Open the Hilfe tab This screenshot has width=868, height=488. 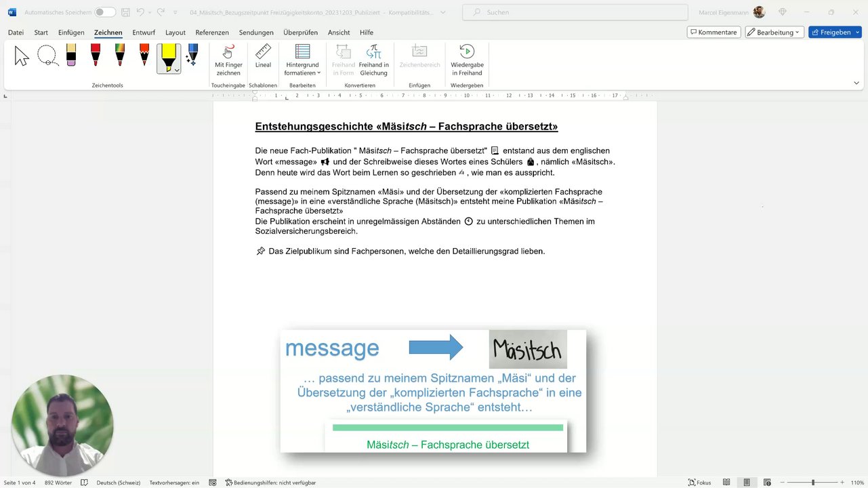pos(367,33)
